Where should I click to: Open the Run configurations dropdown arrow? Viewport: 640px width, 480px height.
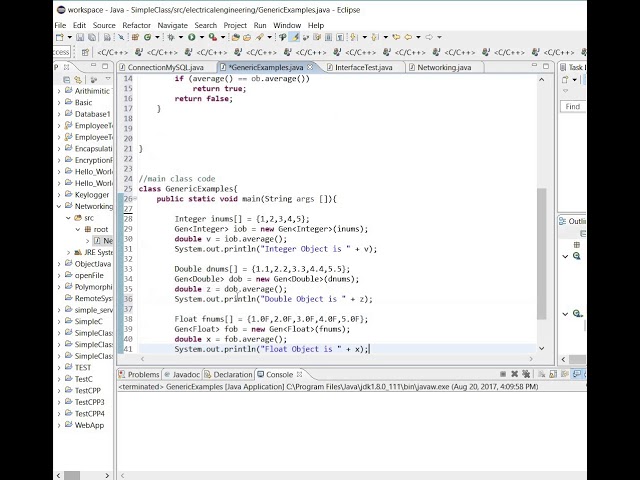202,37
